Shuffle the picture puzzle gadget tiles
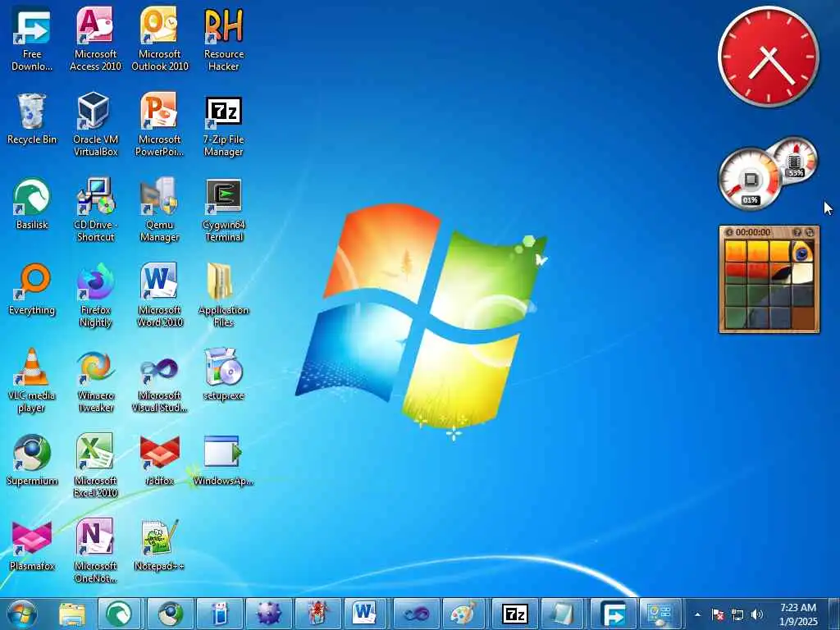Viewport: 840px width, 630px height. (x=810, y=232)
